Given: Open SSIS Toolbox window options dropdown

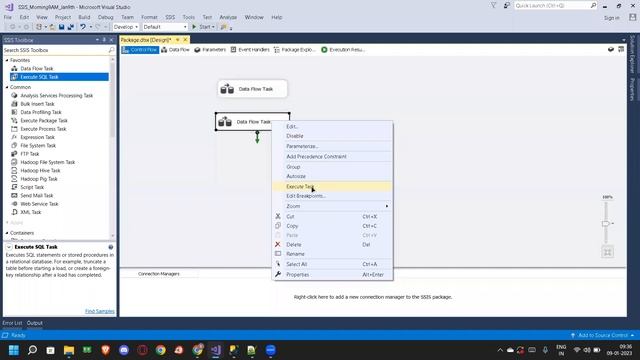Looking at the screenshot, I should 97,40.
